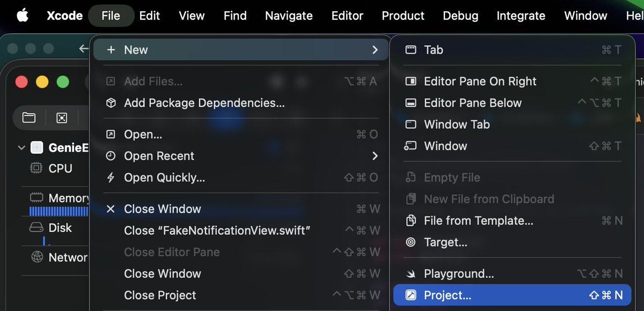Choose Target... in New submenu

(513, 242)
